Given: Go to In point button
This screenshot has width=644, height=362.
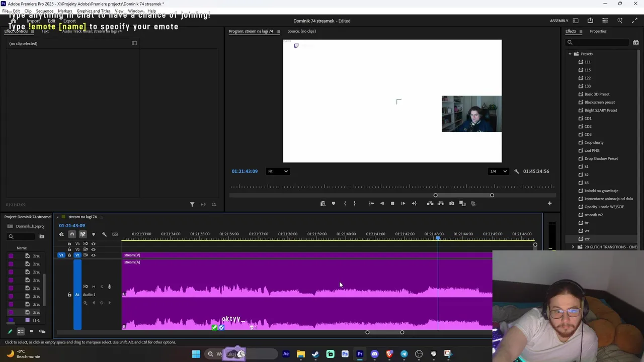Looking at the screenshot, I should click(371, 204).
